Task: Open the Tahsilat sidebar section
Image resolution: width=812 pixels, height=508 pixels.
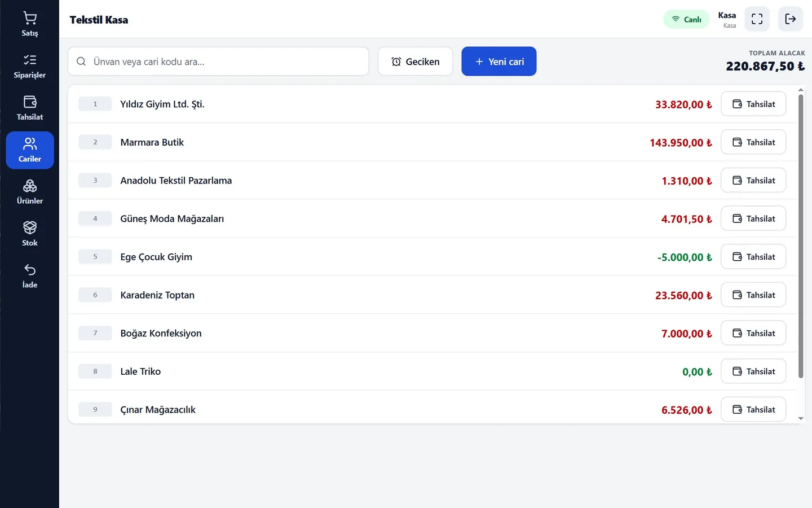Action: [x=29, y=108]
